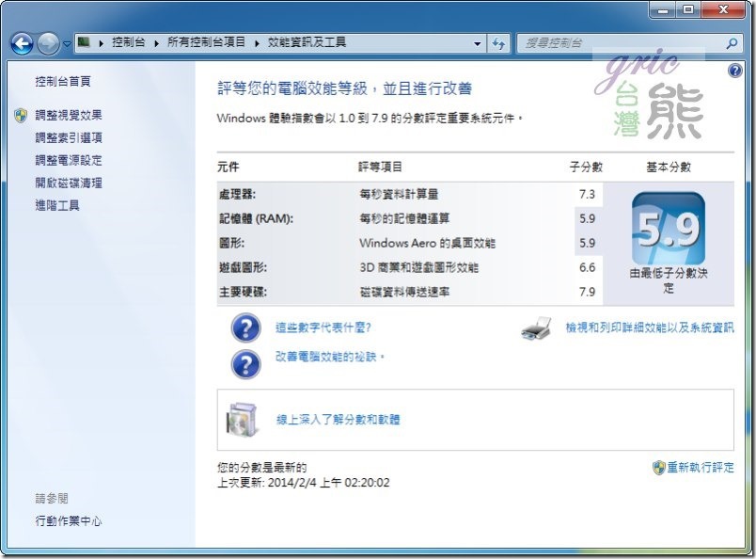Select the 處理器 row label
The width and height of the screenshot is (756, 559).
(x=237, y=194)
